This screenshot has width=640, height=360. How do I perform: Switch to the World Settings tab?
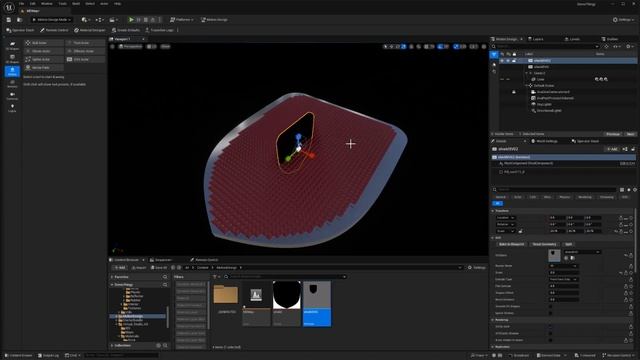click(x=544, y=141)
